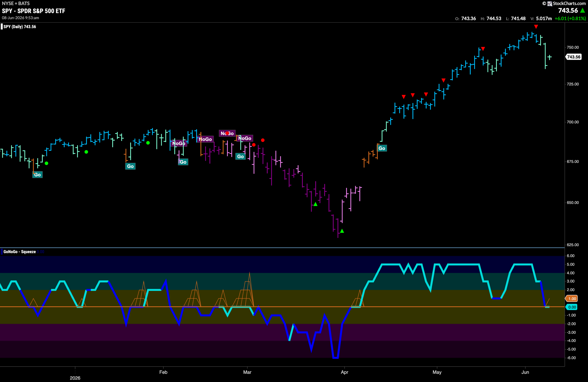
Task: Click the green triangle in late March
Action: coord(316,204)
